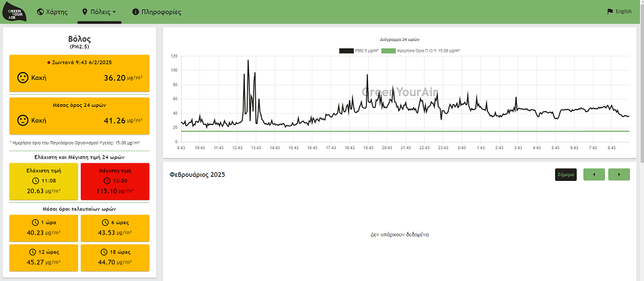Viewport: 644px width, 281px height.
Task: Click the flag icon next to English
Action: click(610, 11)
